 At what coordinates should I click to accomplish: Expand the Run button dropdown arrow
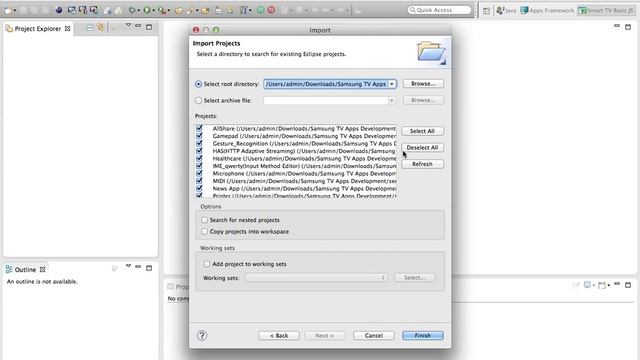[154, 10]
